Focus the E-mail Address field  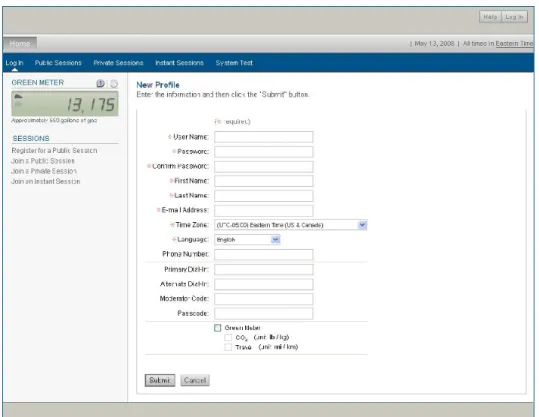(264, 210)
